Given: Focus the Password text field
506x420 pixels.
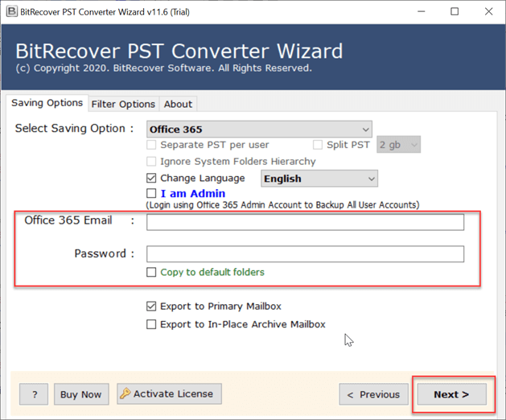Looking at the screenshot, I should point(305,254).
